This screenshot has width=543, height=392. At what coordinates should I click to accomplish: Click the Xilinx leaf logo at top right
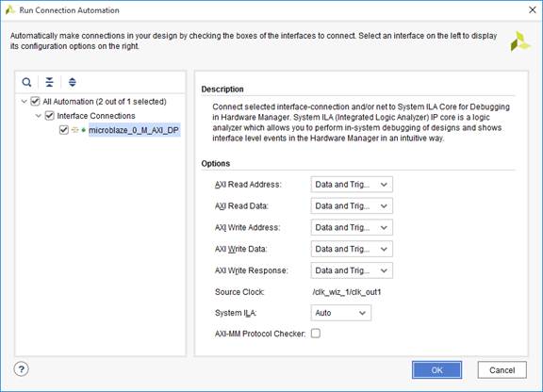519,41
